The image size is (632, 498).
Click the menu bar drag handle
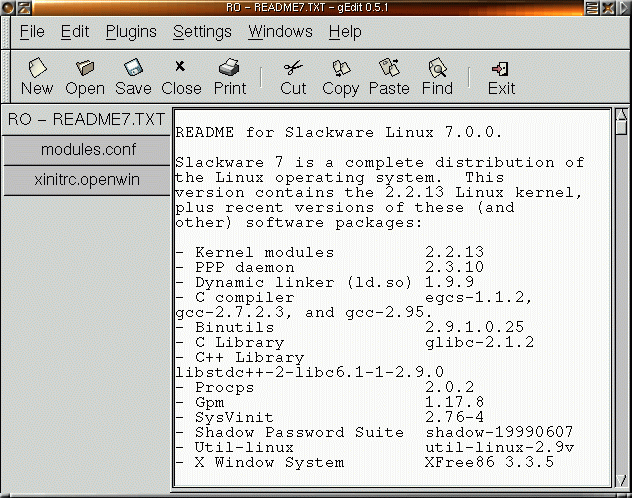[x=6, y=32]
